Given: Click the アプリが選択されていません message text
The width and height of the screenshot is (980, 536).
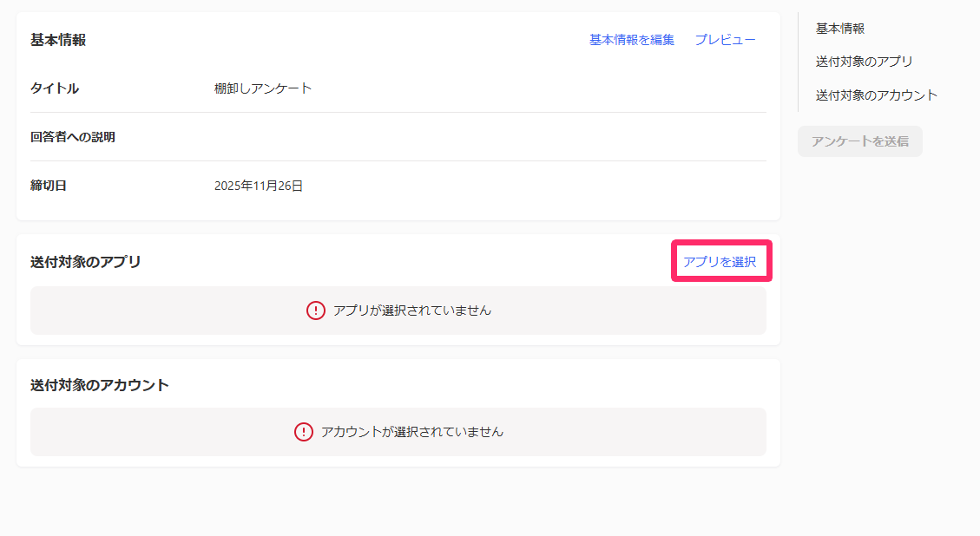Looking at the screenshot, I should tap(411, 310).
